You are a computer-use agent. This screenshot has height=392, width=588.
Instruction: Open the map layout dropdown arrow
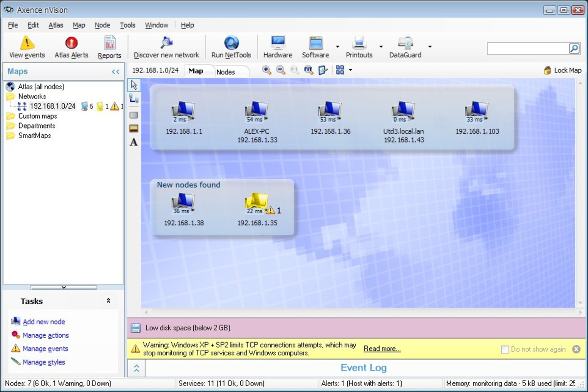[351, 70]
